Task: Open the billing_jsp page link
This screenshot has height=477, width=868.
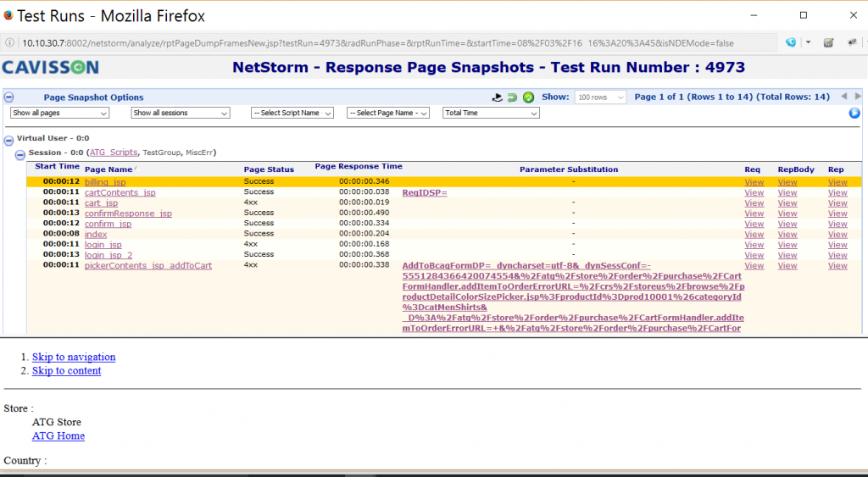Action: (x=105, y=182)
